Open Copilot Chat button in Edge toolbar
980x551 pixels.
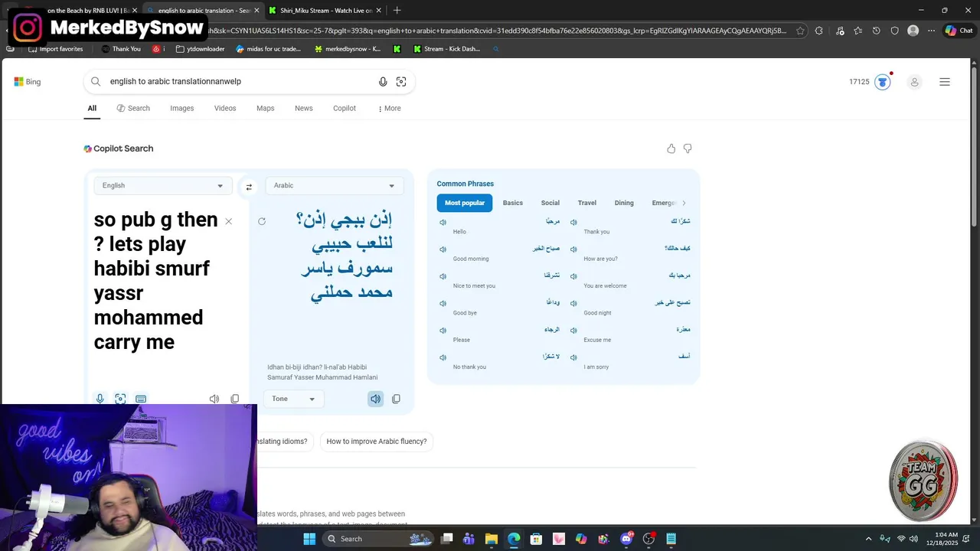point(959,31)
